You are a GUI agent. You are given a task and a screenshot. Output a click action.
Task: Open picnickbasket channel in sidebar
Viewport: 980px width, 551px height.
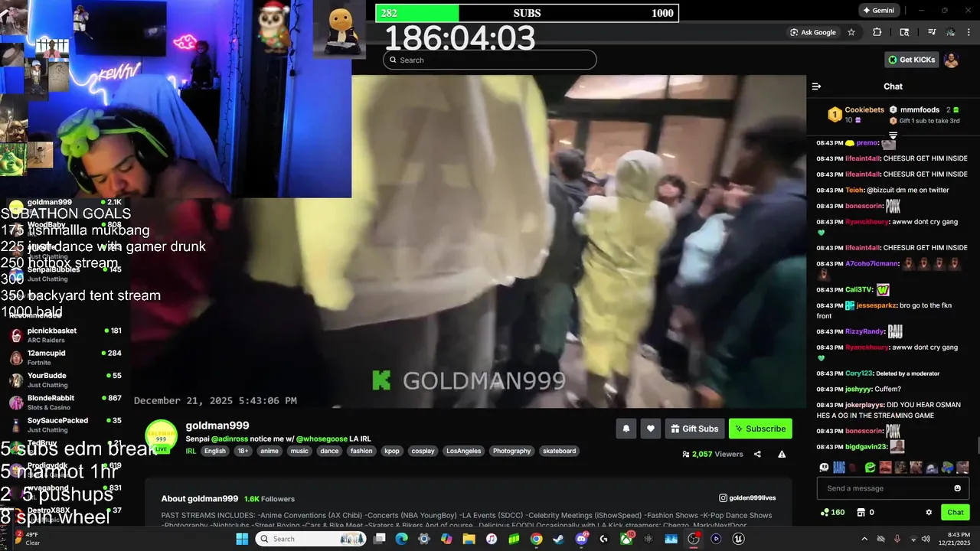click(65, 335)
